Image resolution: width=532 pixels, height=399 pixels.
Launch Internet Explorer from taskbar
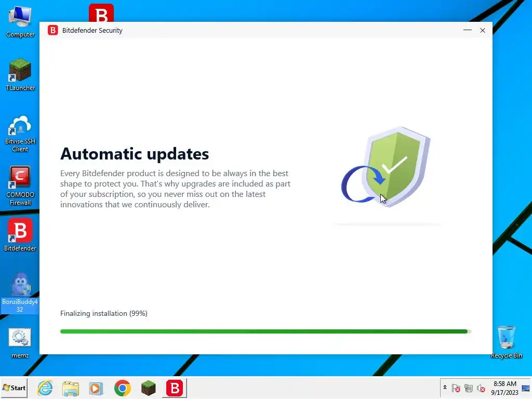45,388
